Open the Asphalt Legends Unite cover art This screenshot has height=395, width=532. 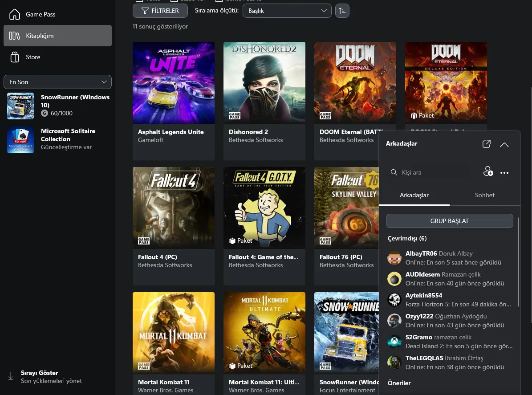click(173, 83)
